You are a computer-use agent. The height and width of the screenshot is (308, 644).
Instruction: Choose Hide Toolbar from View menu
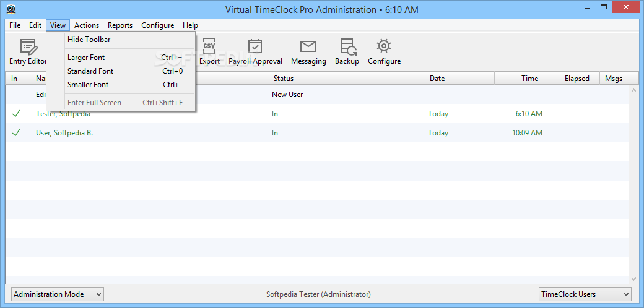[x=121, y=40]
